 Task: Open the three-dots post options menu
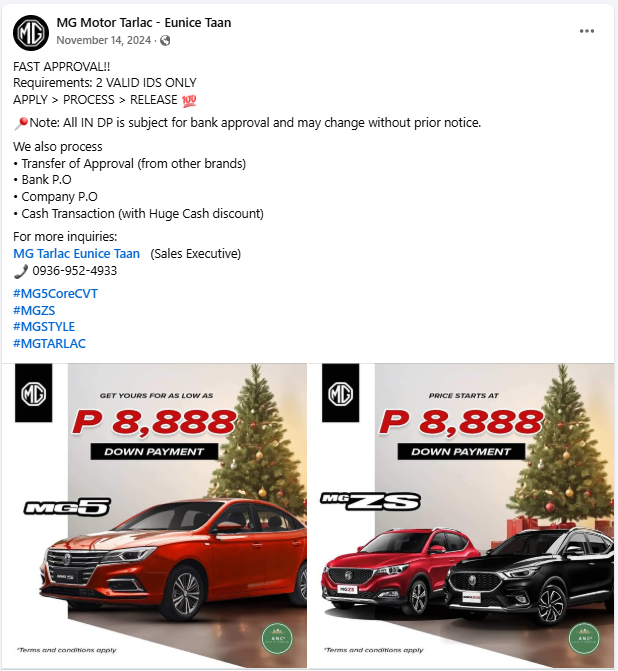(x=586, y=31)
